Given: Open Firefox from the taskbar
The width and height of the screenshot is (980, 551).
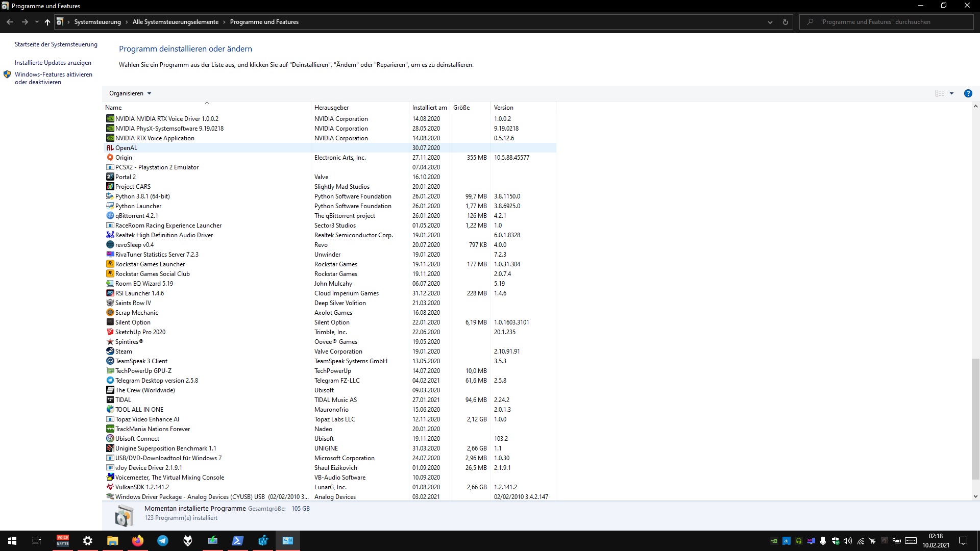Looking at the screenshot, I should (x=138, y=541).
